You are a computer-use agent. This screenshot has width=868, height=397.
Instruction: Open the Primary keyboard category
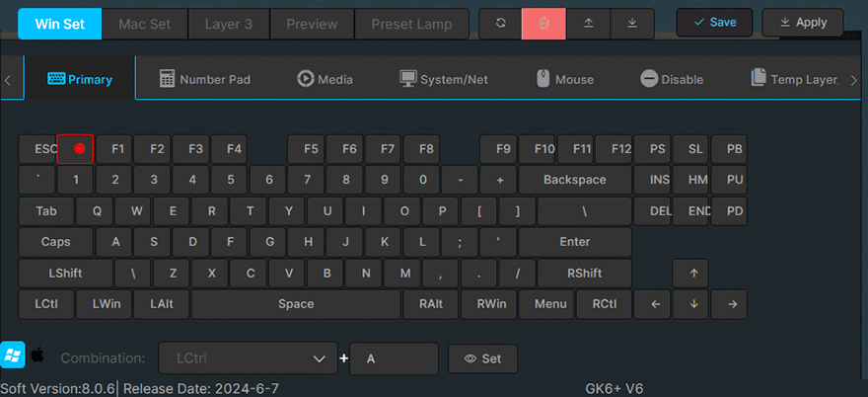click(80, 79)
